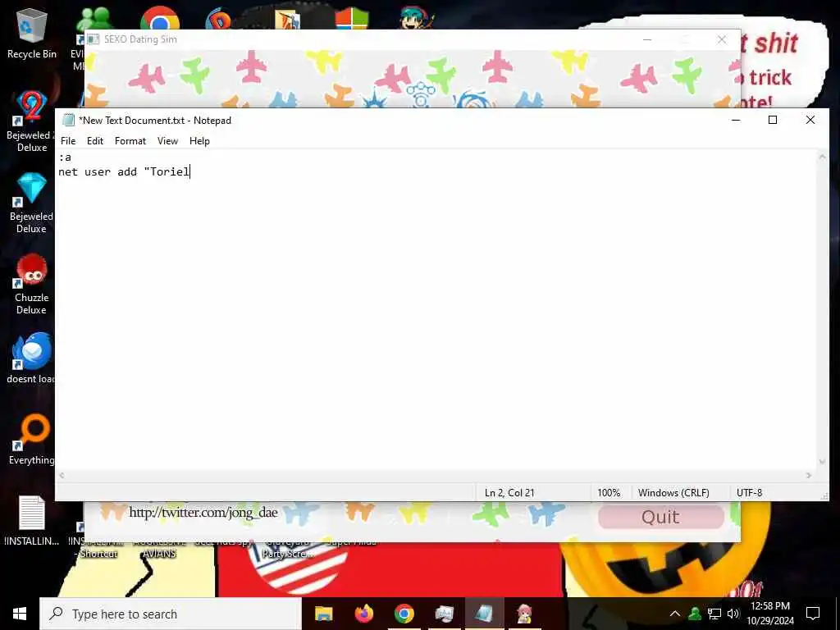Close the Notepad window

(x=810, y=120)
